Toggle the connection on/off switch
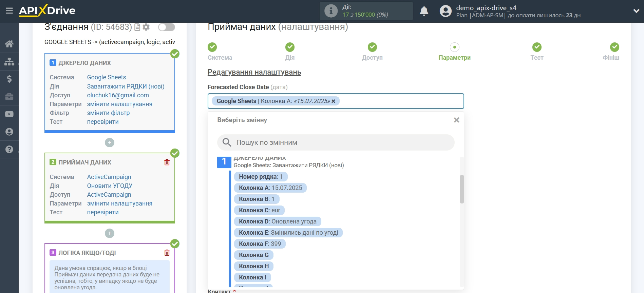The width and height of the screenshot is (644, 293). 167,27
